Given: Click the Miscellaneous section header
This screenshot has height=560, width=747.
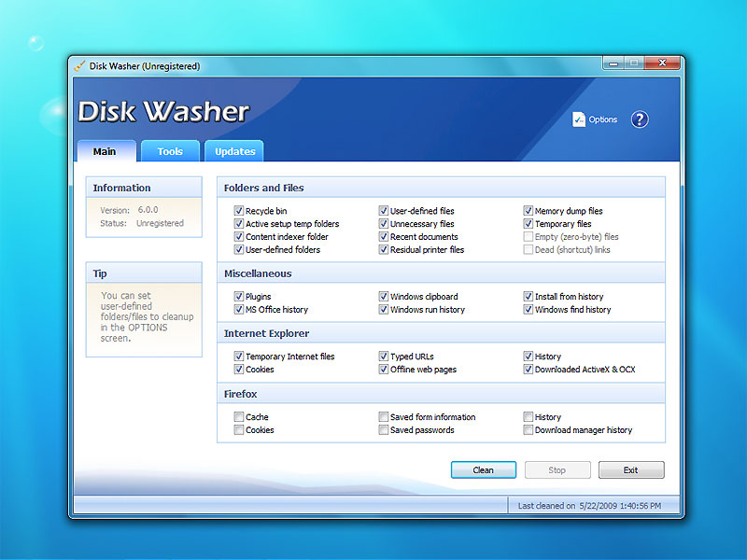Looking at the screenshot, I should pyautogui.click(x=441, y=273).
